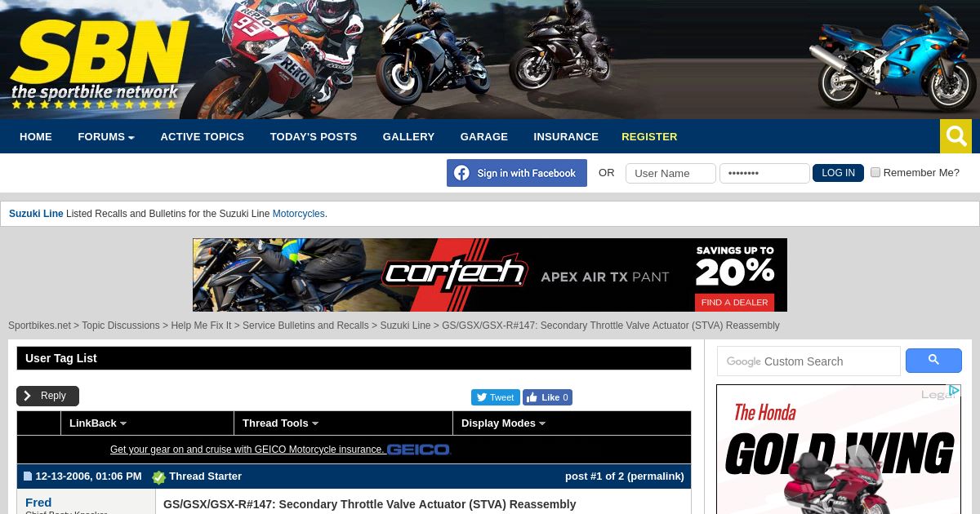
Task: Open the LinkBack dropdown
Action: click(98, 423)
